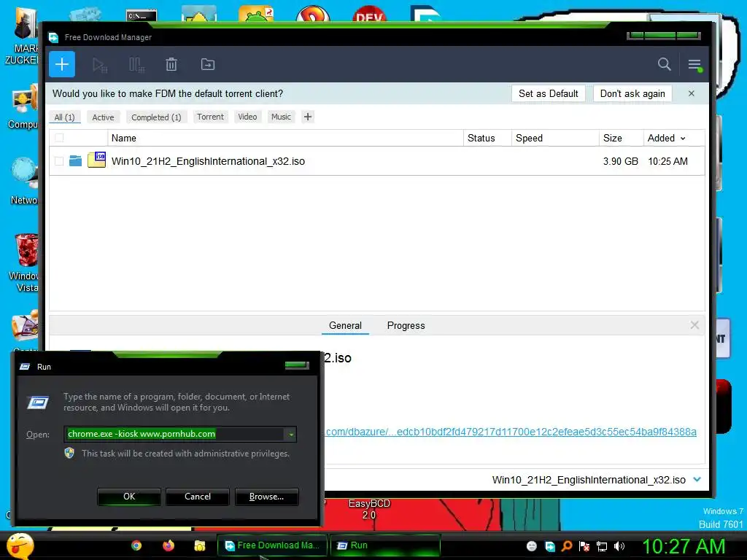Click the start all downloads toolbar icon
This screenshot has width=747, height=560.
tap(99, 65)
